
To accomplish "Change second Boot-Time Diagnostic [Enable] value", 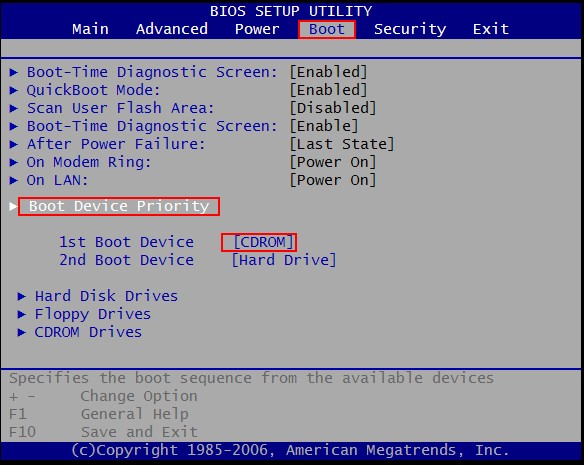I will click(324, 126).
